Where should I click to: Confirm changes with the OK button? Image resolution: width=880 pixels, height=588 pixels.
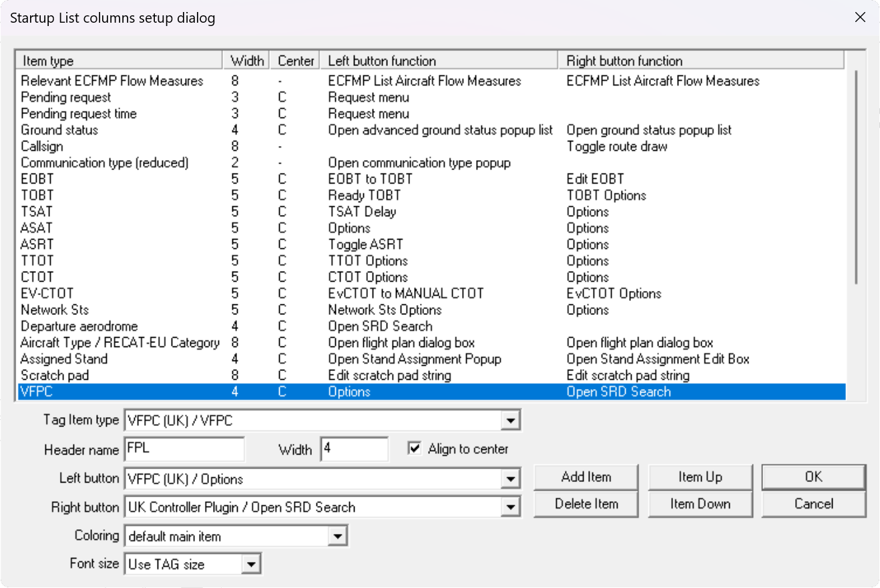pyautogui.click(x=814, y=477)
